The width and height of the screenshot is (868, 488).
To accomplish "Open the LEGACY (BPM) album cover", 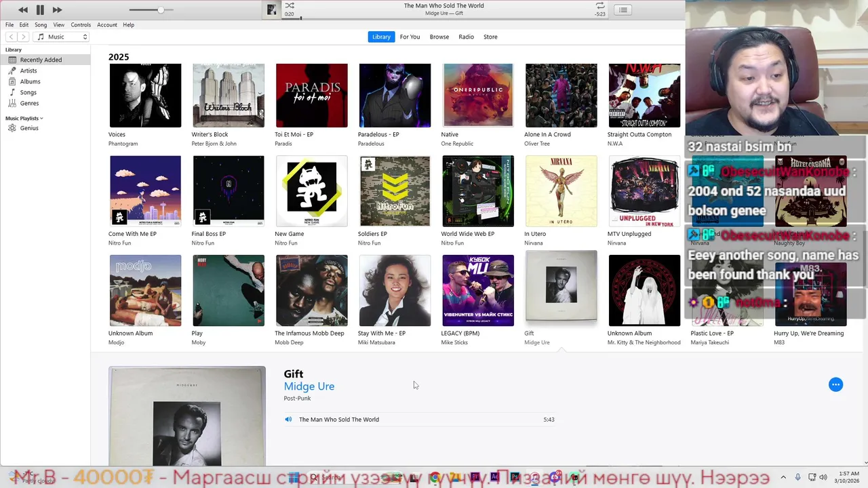I will [x=478, y=290].
